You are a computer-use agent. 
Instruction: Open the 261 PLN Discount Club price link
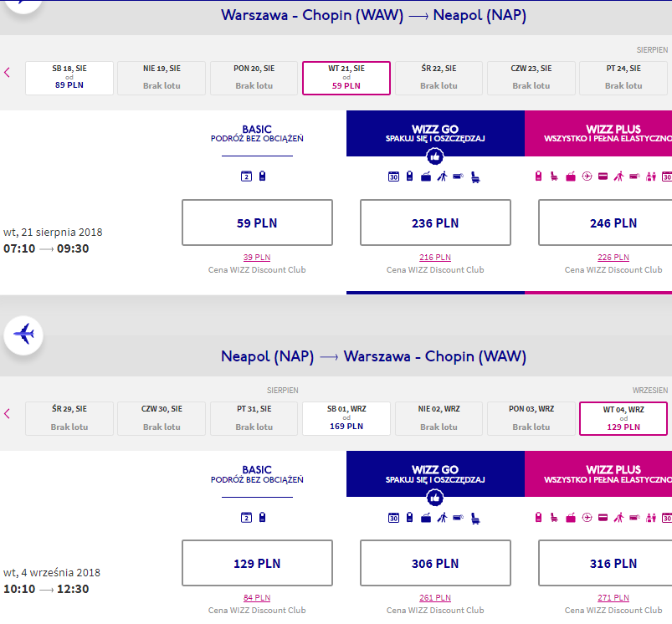click(x=435, y=597)
